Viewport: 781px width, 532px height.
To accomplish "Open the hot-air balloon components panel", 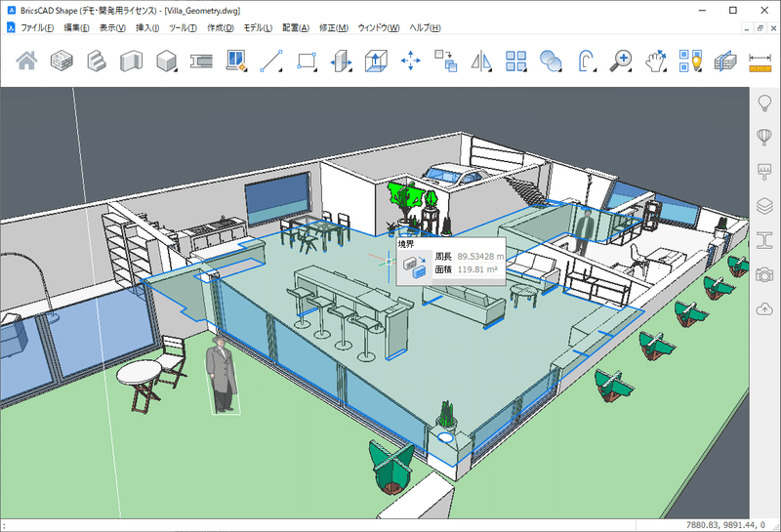I will pyautogui.click(x=764, y=137).
